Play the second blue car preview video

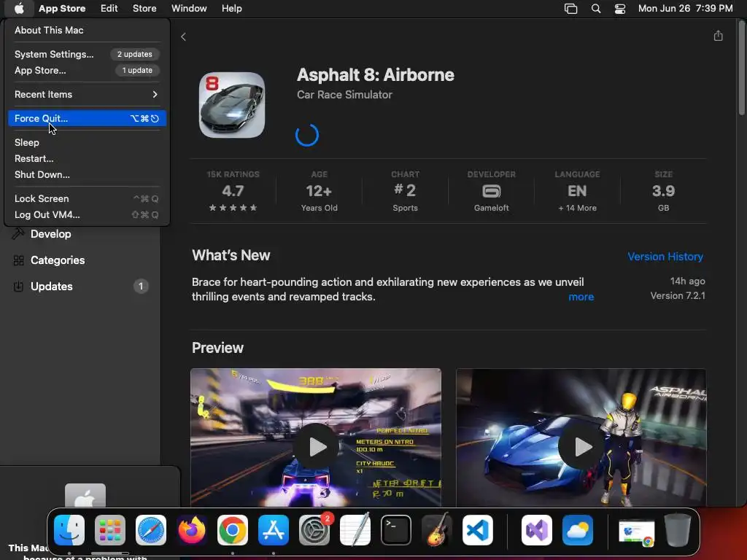coord(581,447)
